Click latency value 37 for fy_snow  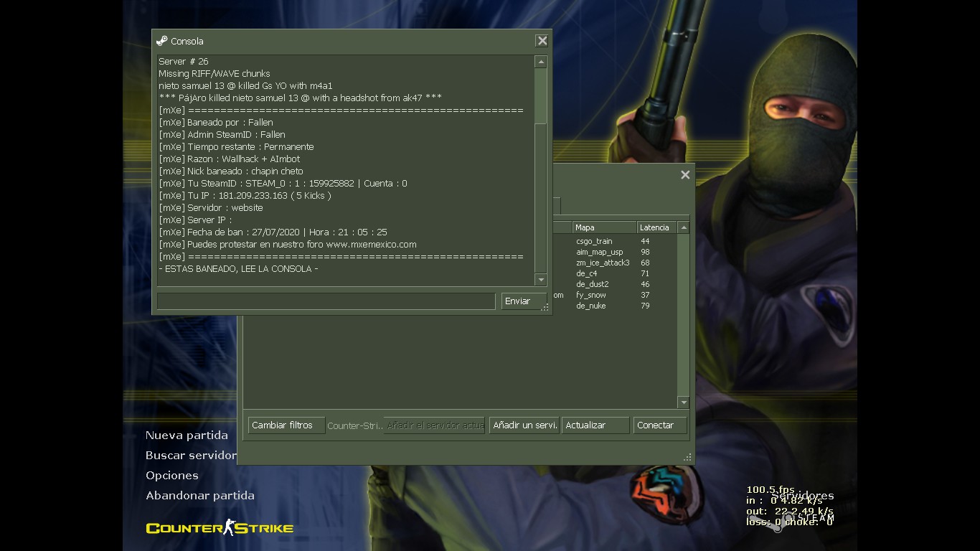pyautogui.click(x=645, y=295)
